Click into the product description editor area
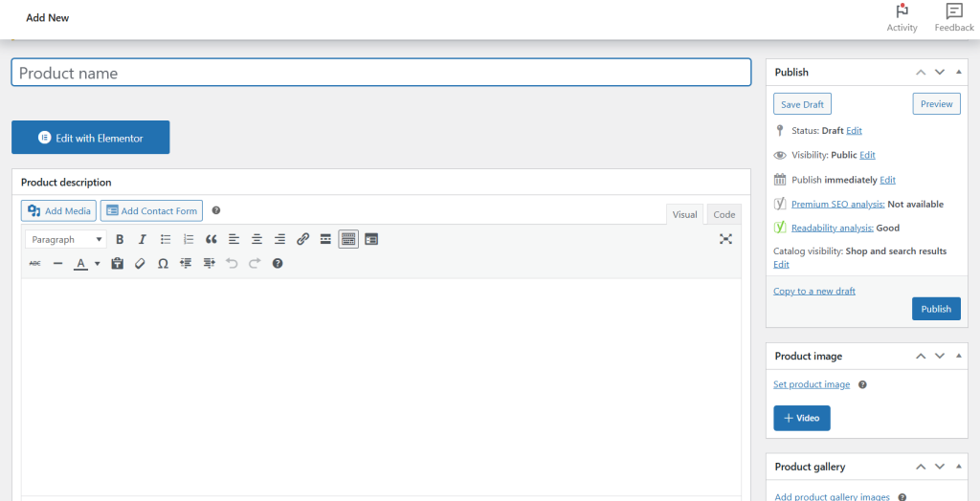The height and width of the screenshot is (501, 980). click(381, 387)
